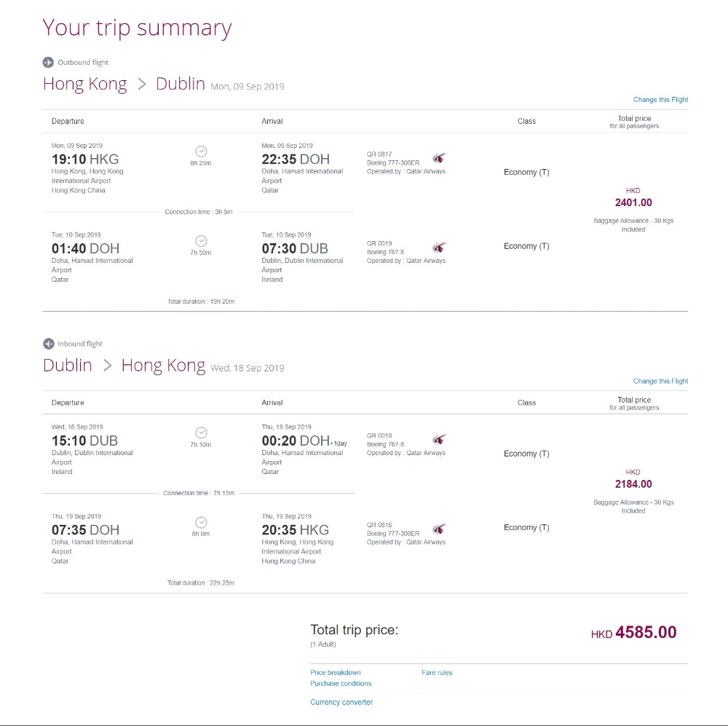
Task: Click the outbound Baggage Allowance 30 Kgs text
Action: (633, 221)
